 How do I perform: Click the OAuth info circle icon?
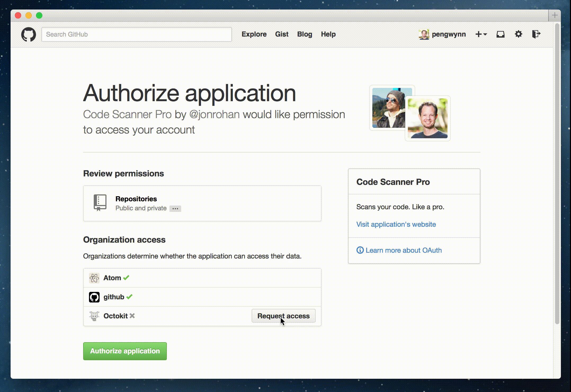[x=360, y=250]
